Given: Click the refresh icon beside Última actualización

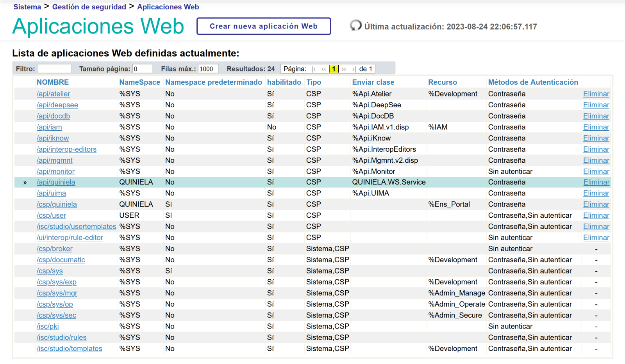Looking at the screenshot, I should point(355,26).
